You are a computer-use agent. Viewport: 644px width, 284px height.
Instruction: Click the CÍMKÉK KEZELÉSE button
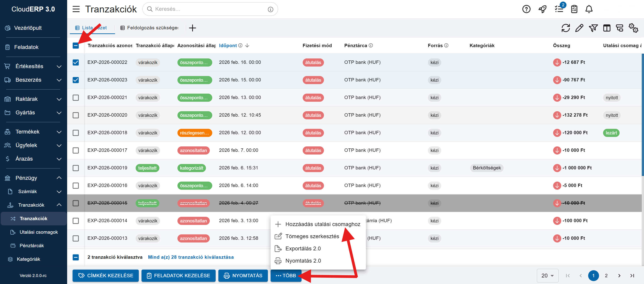point(106,275)
